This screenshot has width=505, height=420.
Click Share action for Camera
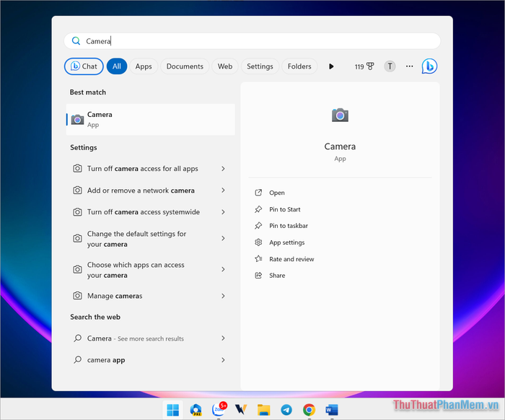click(x=277, y=276)
